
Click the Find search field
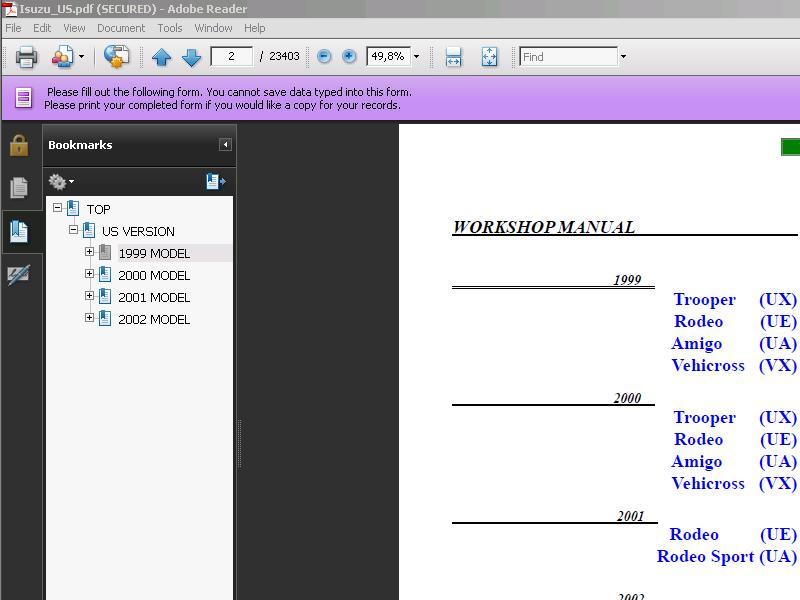[x=567, y=57]
